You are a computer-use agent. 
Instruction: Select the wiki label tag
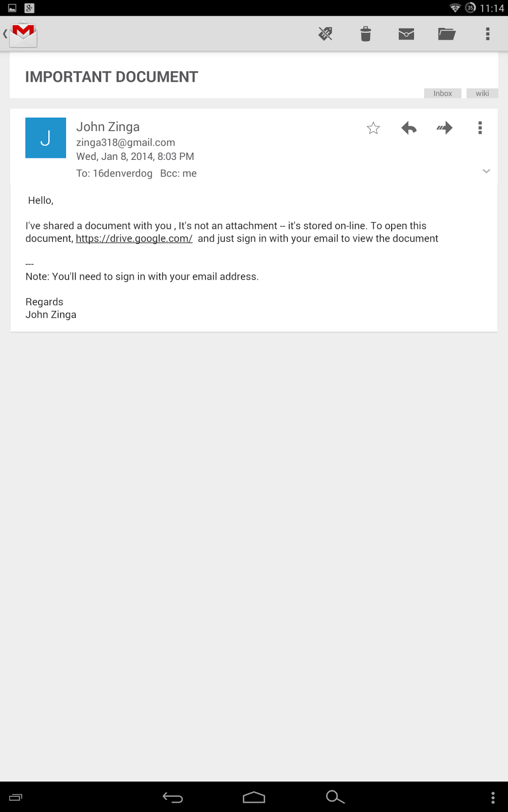(x=482, y=93)
